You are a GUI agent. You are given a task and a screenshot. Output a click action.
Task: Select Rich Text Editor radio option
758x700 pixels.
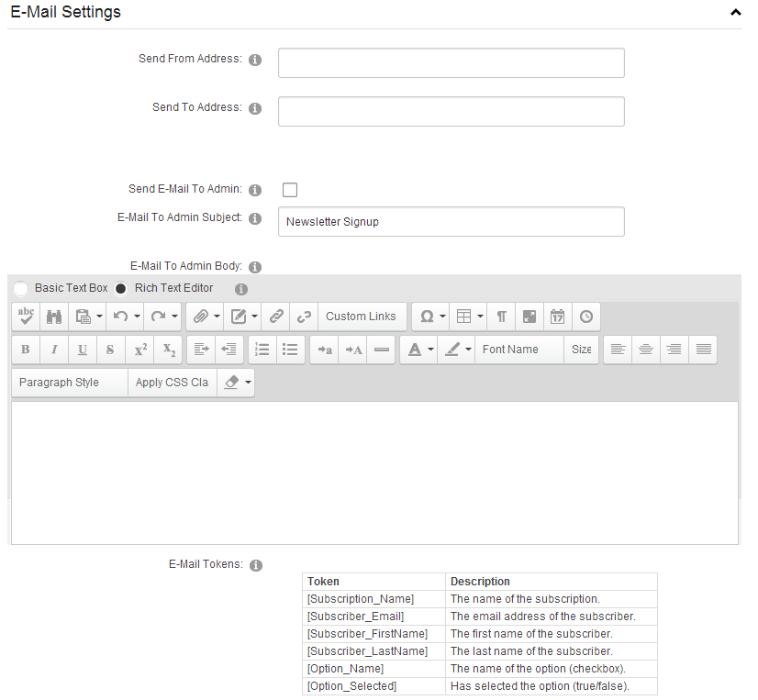120,289
